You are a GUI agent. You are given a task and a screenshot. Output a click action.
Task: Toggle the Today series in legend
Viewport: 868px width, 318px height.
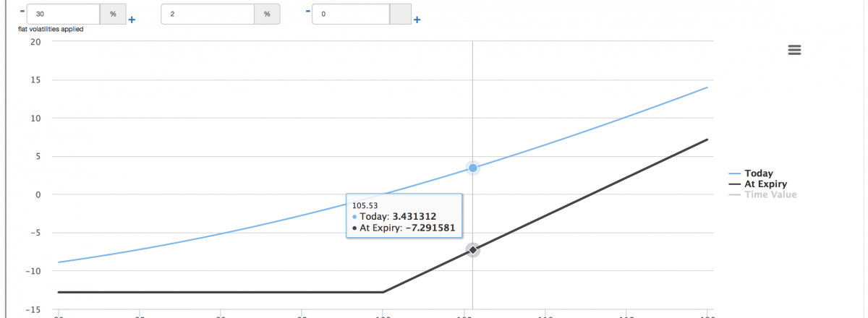(758, 173)
